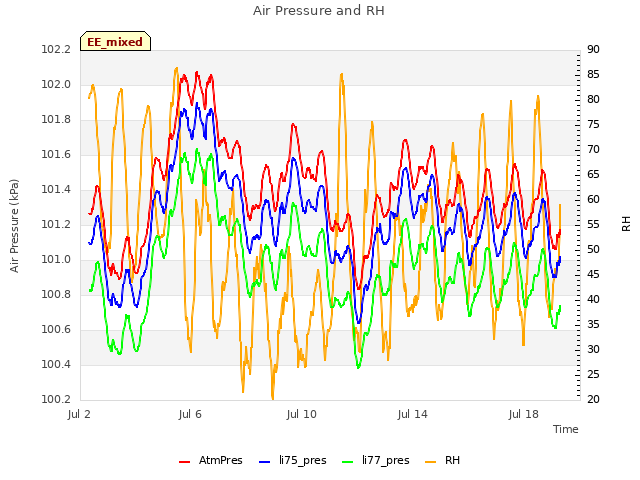Viewport: 640px width, 480px height.
Task: Click the 101.2 pressure tick label
Action: pyautogui.click(x=56, y=225)
